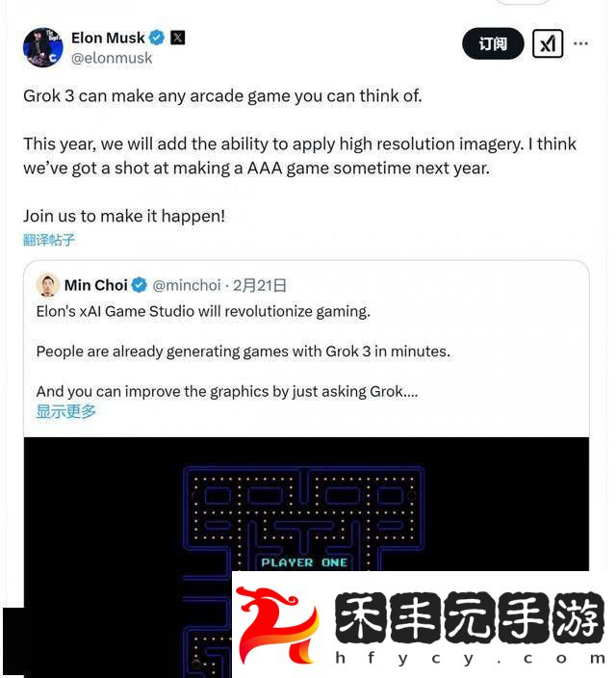Click the 'Join us to make it happen!' text
The height and width of the screenshot is (678, 616).
coord(124,216)
